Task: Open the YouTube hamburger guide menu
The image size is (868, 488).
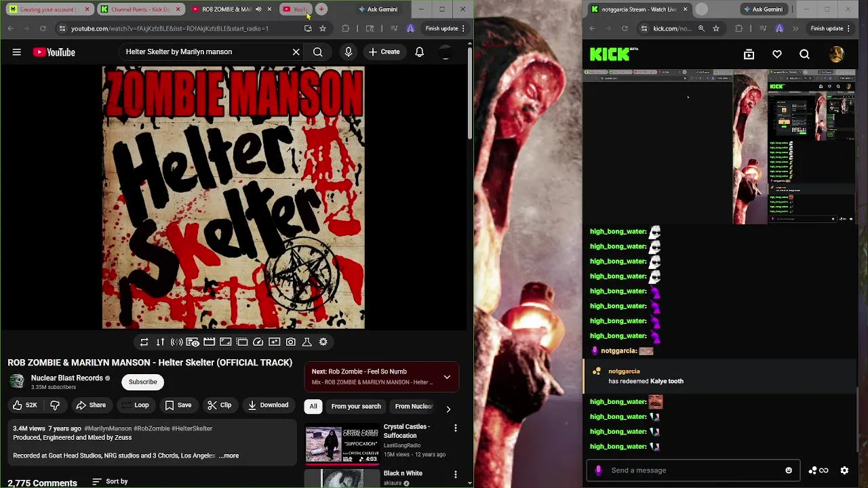Action: tap(16, 52)
